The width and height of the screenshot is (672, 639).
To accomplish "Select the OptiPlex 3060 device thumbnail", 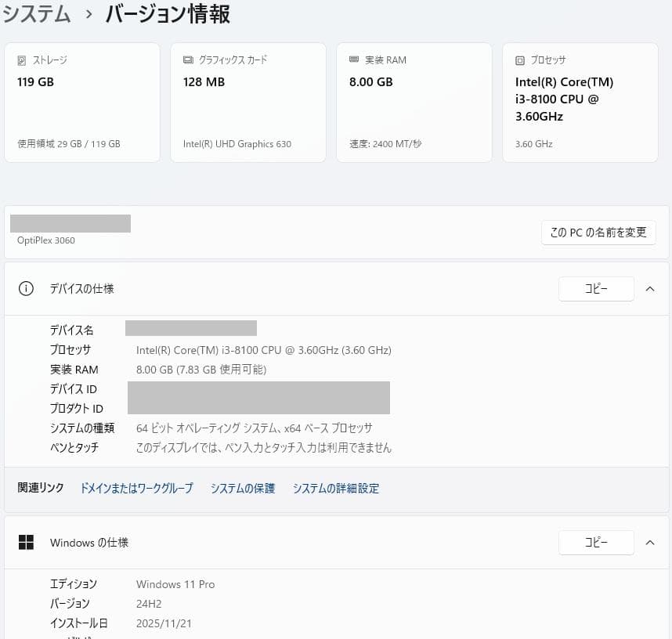I will pos(70,222).
